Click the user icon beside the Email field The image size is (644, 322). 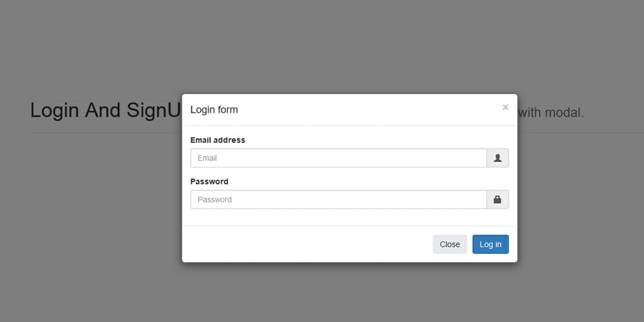(497, 158)
